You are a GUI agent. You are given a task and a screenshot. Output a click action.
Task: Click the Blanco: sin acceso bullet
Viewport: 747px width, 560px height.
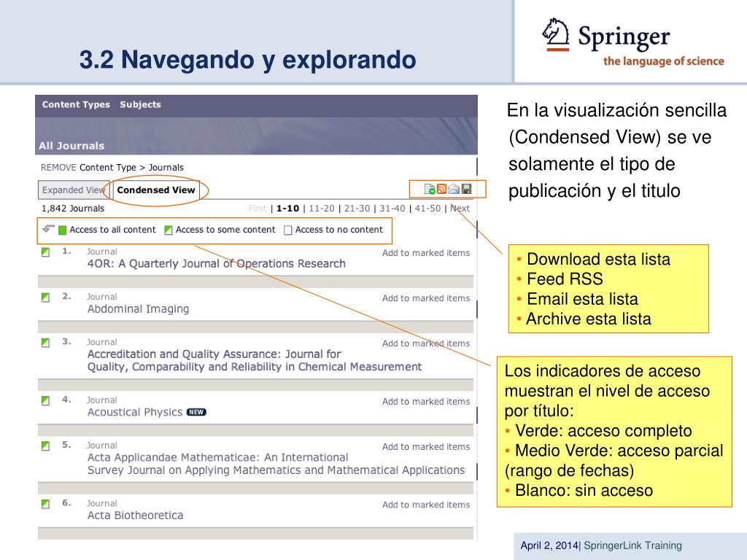coord(584,490)
